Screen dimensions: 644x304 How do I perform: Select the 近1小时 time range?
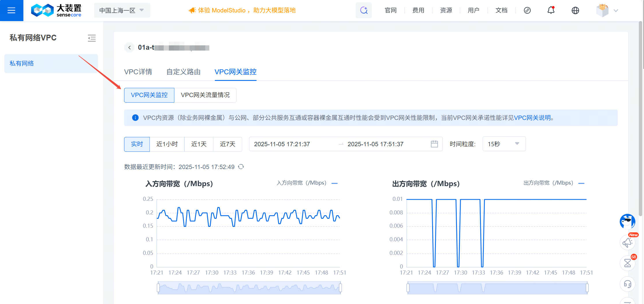(167, 144)
